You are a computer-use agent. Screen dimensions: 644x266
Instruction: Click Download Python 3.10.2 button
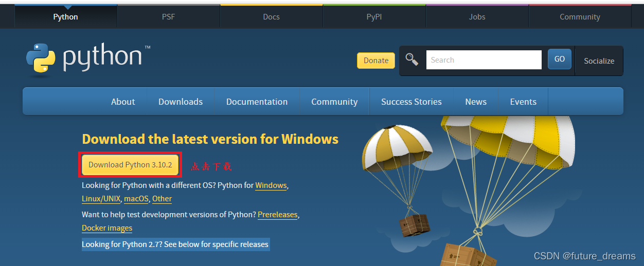(130, 165)
